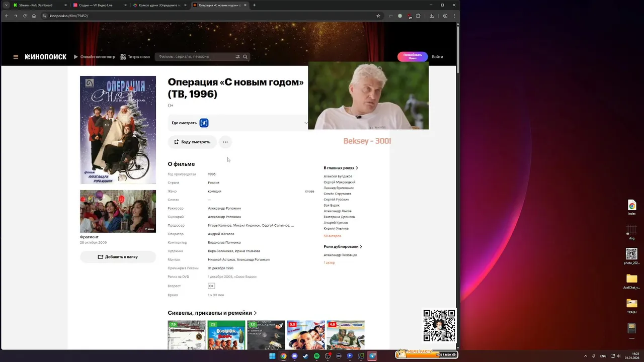Expand Сиквелы, приквелы и ремейки section

(212, 313)
